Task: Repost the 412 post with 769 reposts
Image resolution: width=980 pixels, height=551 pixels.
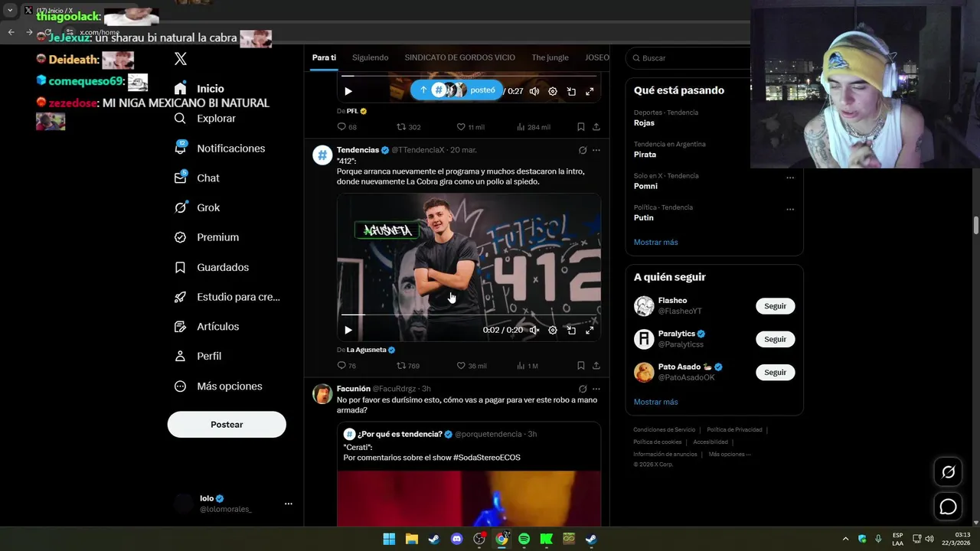Action: pyautogui.click(x=408, y=366)
